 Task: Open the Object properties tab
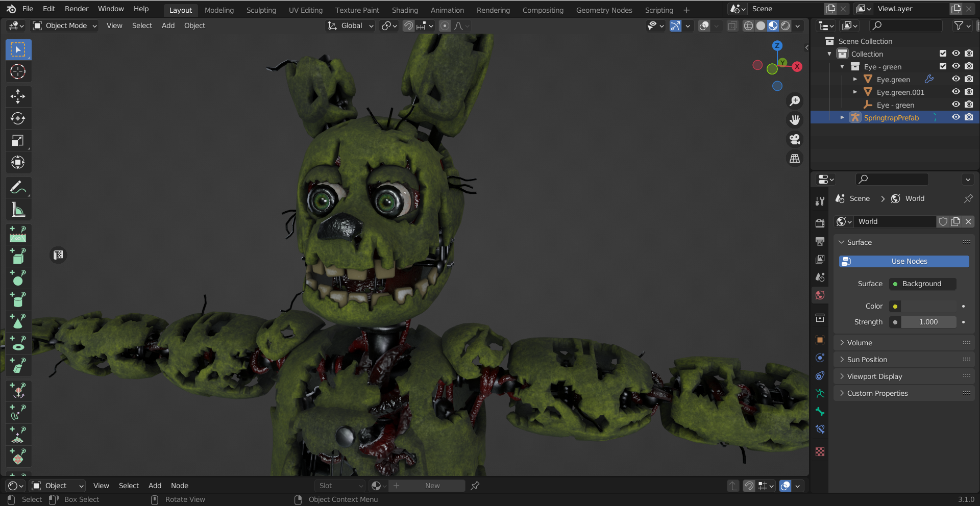coord(820,340)
